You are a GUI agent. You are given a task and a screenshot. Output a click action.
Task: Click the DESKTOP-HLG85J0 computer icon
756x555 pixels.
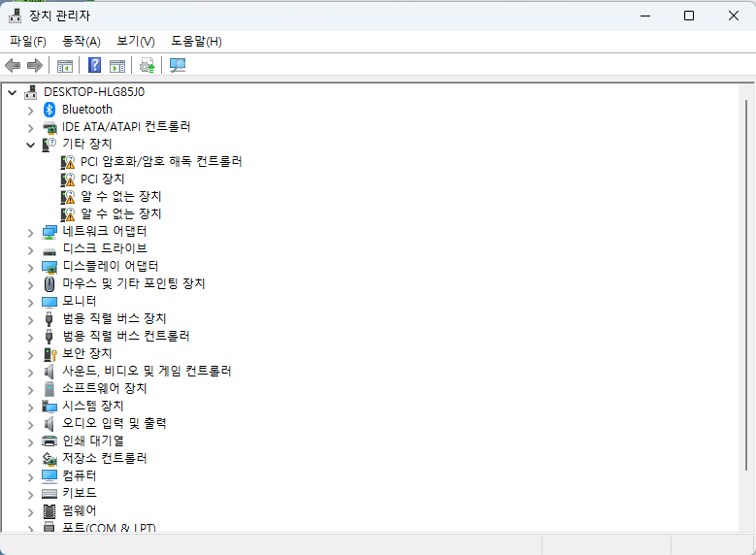31,92
